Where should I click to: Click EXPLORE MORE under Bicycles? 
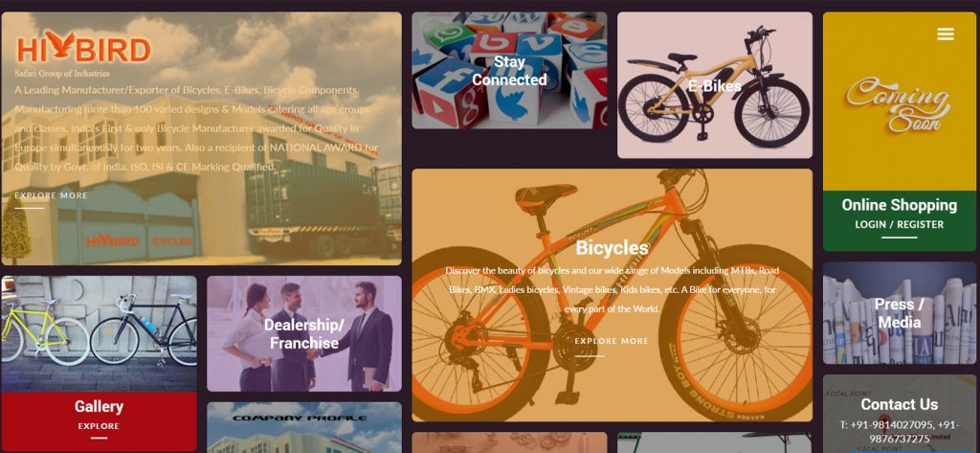pos(612,341)
